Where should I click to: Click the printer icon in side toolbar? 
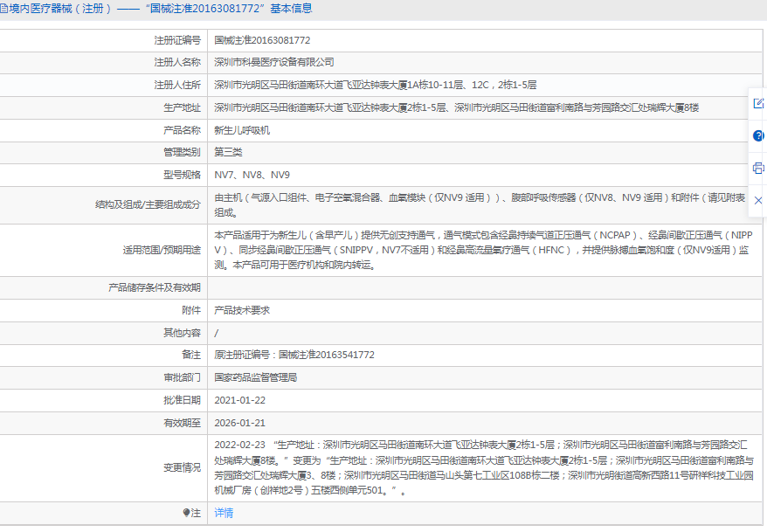tap(758, 168)
